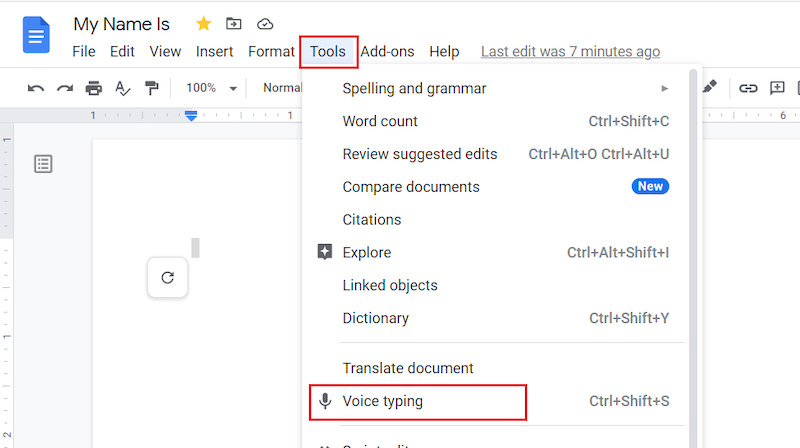Screen dimensions: 800x448
Task: Open the Help menu
Action: coord(444,52)
